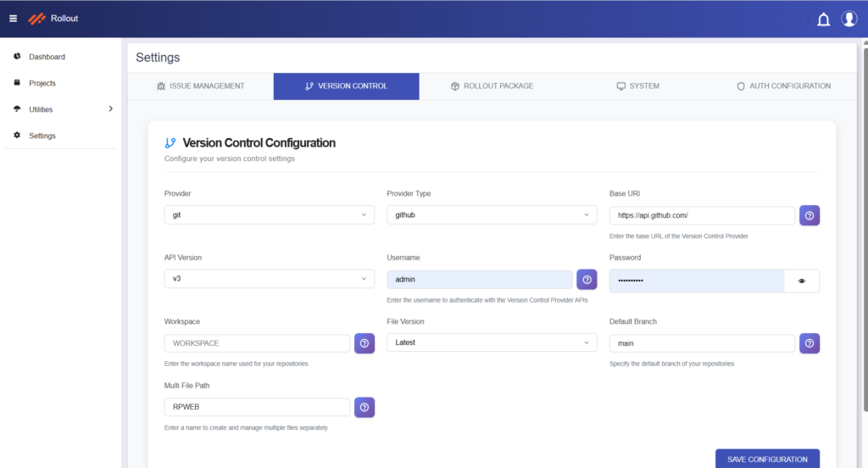Click the Dashboard sidebar icon
This screenshot has width=868, height=468.
tap(17, 56)
